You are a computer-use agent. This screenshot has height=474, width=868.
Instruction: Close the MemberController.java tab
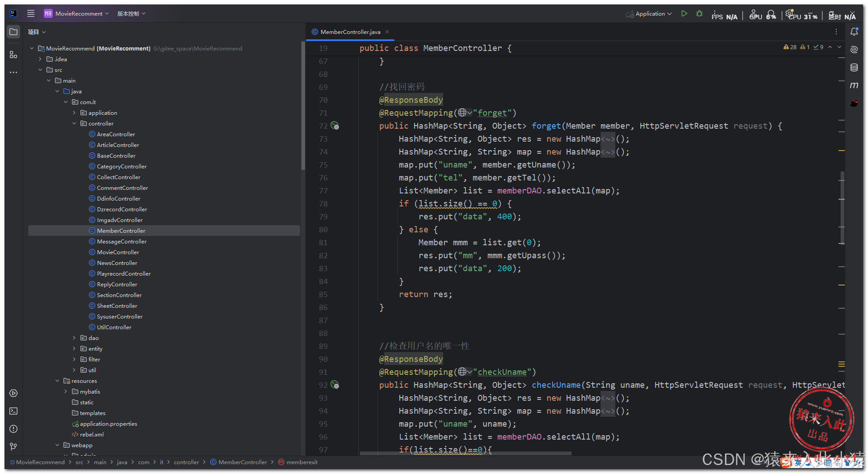pos(387,32)
